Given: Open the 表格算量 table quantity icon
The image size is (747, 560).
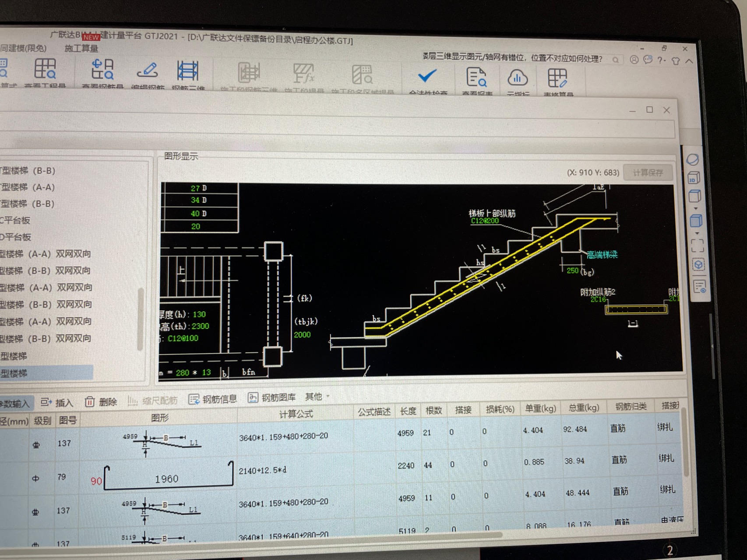Looking at the screenshot, I should [557, 79].
